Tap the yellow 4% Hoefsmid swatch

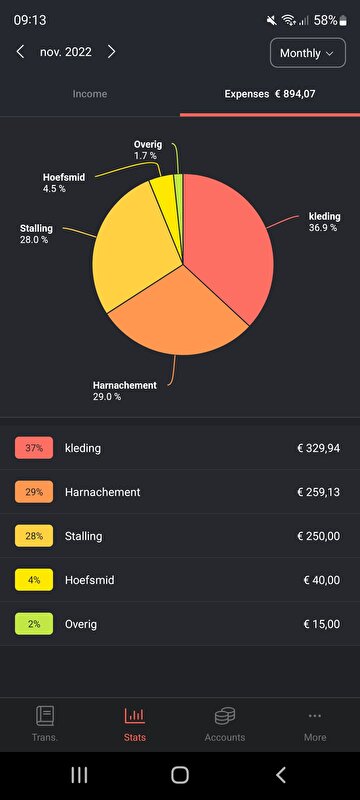pos(34,580)
